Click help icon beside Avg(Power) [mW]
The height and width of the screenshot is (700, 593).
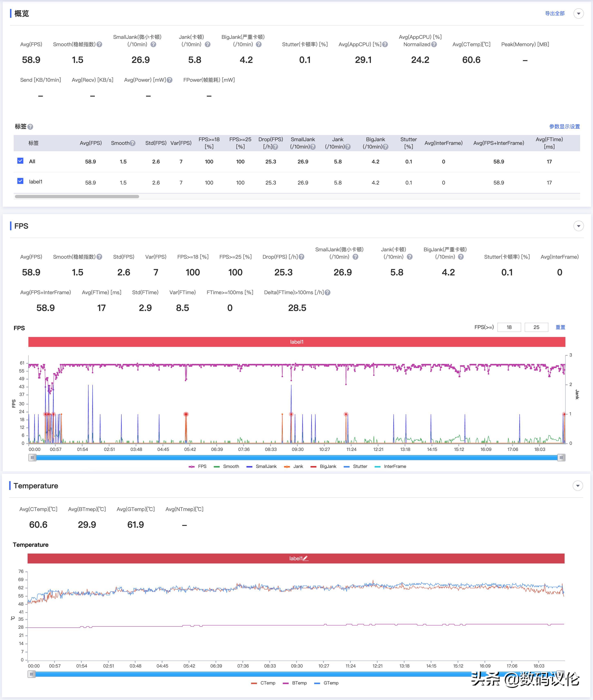point(170,80)
